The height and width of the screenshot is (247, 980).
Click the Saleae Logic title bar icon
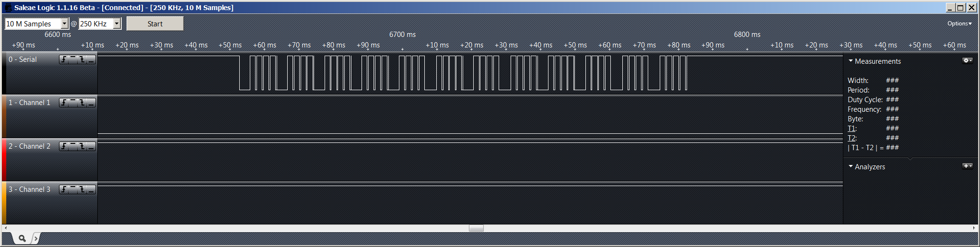tap(8, 8)
